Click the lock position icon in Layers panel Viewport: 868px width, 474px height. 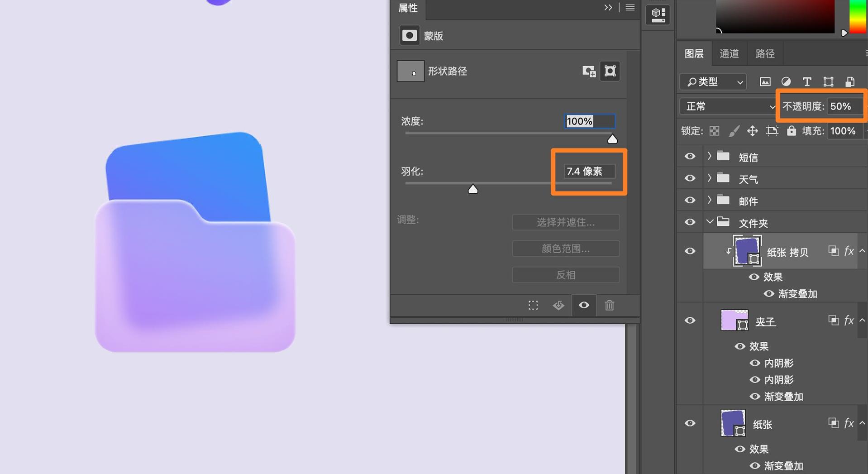pyautogui.click(x=752, y=131)
